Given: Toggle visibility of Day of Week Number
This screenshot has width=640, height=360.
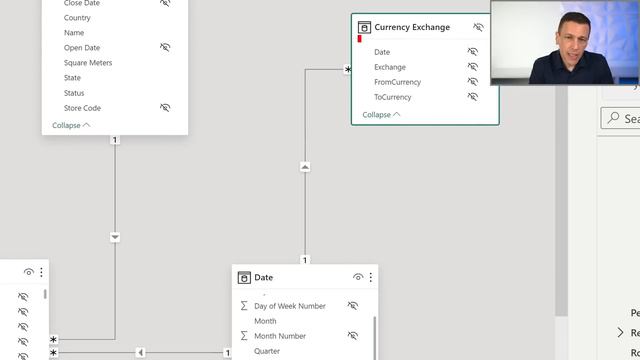Looking at the screenshot, I should pos(353,306).
